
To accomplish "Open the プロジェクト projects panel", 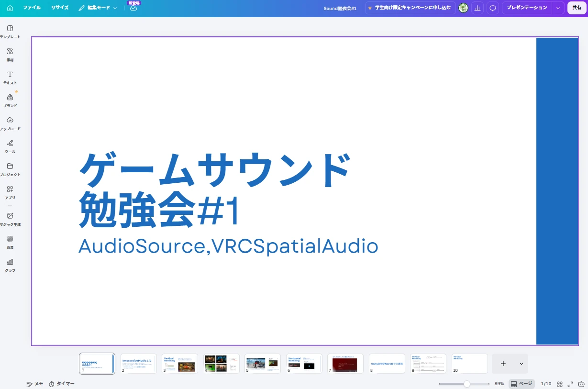I will 10,169.
